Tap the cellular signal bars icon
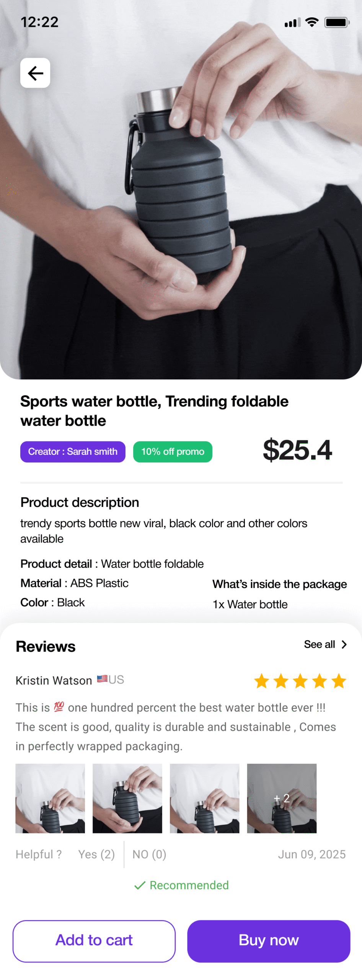This screenshot has width=362, height=980. [x=292, y=23]
